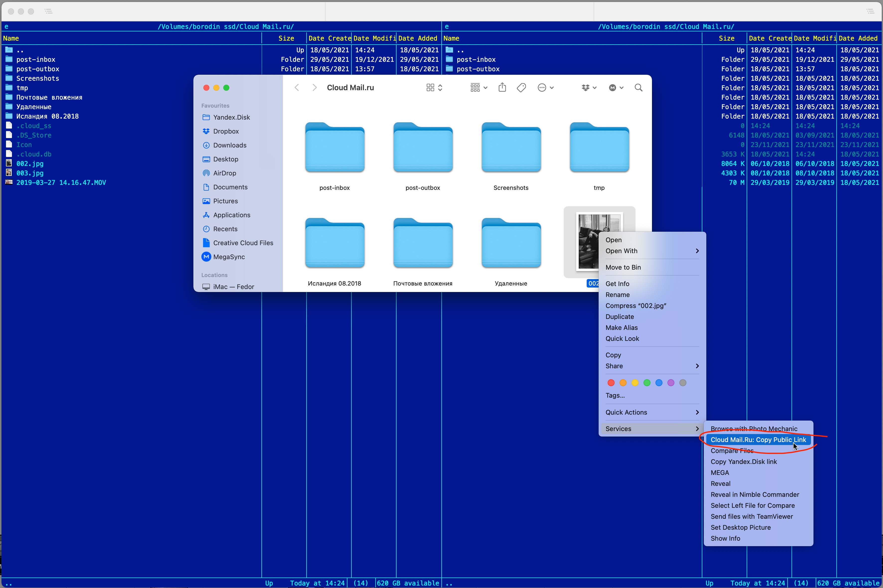Viewport: 883px width, 588px height.
Task: Apply the yellow tag color
Action: coord(635,382)
